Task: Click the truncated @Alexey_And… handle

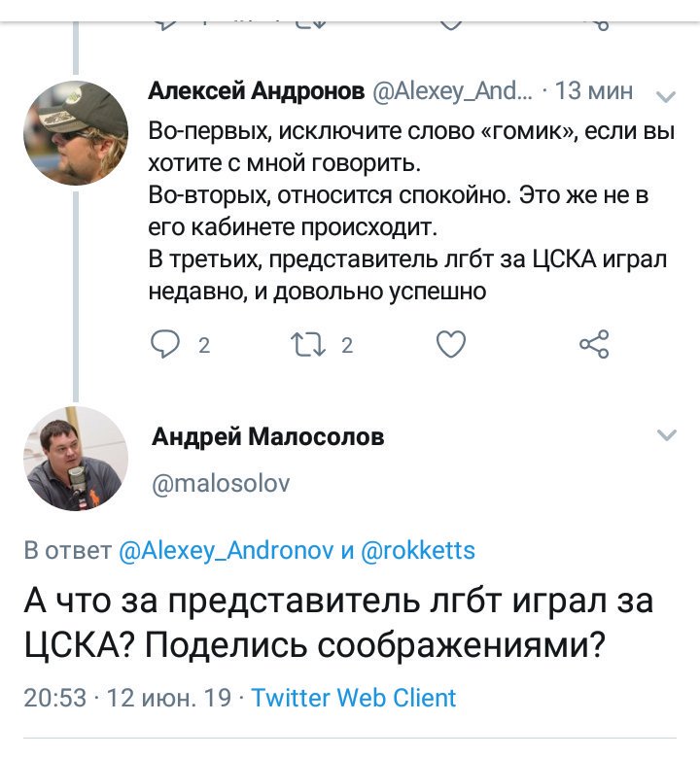Action: 451,91
